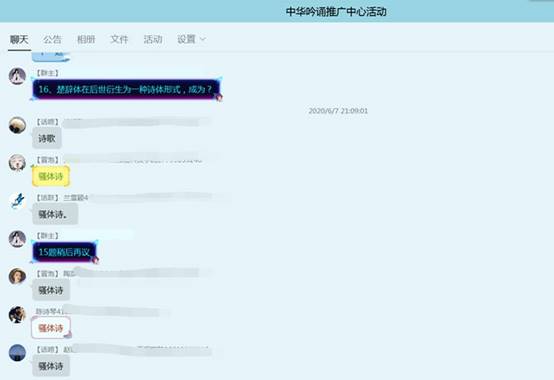554x380 pixels.
Task: Click the 中华吟诵推广中心活动 group title
Action: (336, 12)
